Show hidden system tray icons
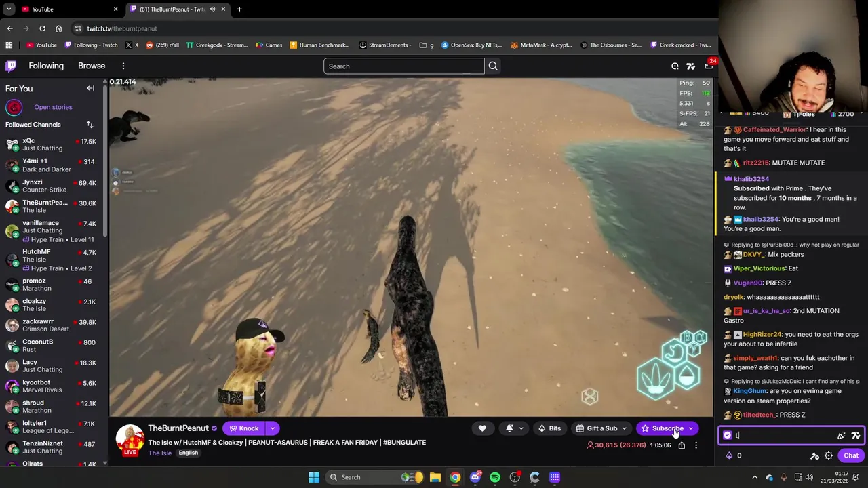This screenshot has width=868, height=488. click(754, 477)
